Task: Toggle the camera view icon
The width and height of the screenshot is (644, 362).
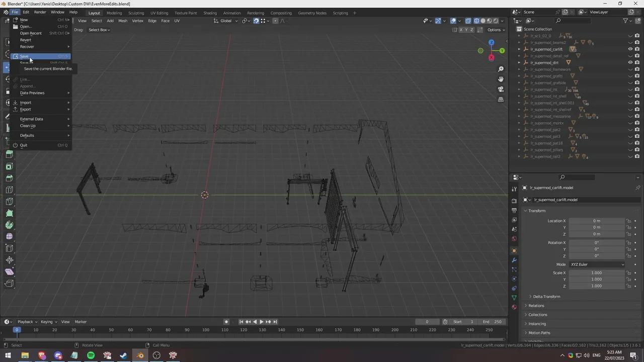Action: [x=501, y=89]
